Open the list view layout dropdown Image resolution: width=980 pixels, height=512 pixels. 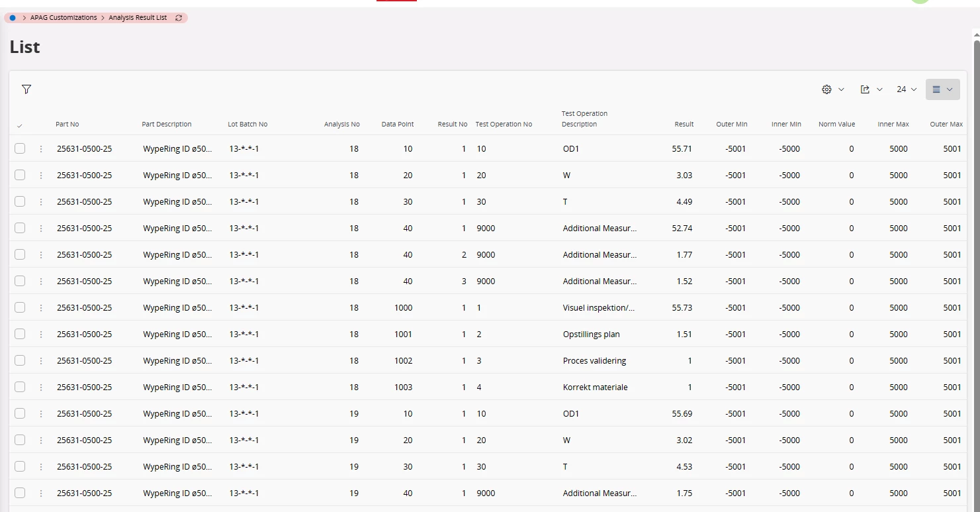[x=943, y=89]
